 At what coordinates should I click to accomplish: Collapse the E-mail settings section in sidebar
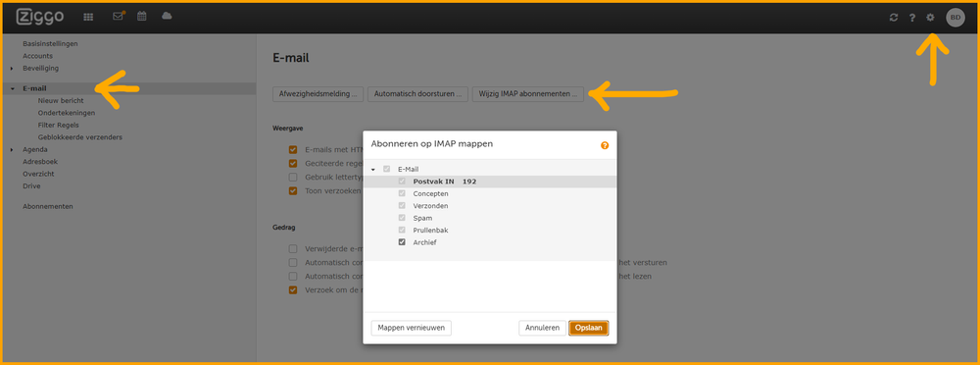click(x=13, y=89)
